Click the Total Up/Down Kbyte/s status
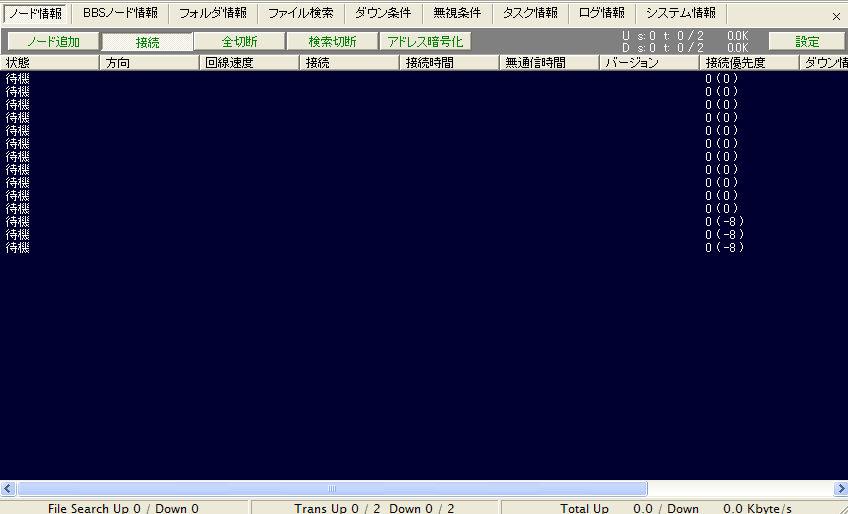This screenshot has height=514, width=848. point(675,509)
